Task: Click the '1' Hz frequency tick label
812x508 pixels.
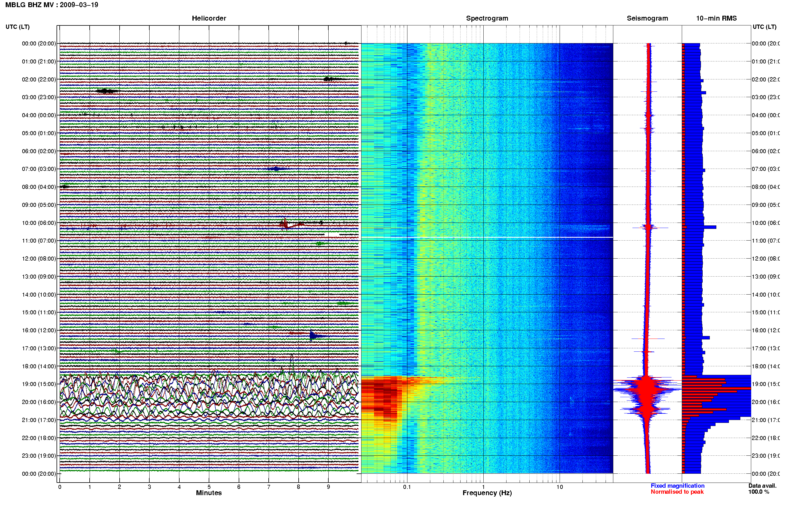Action: pos(483,487)
